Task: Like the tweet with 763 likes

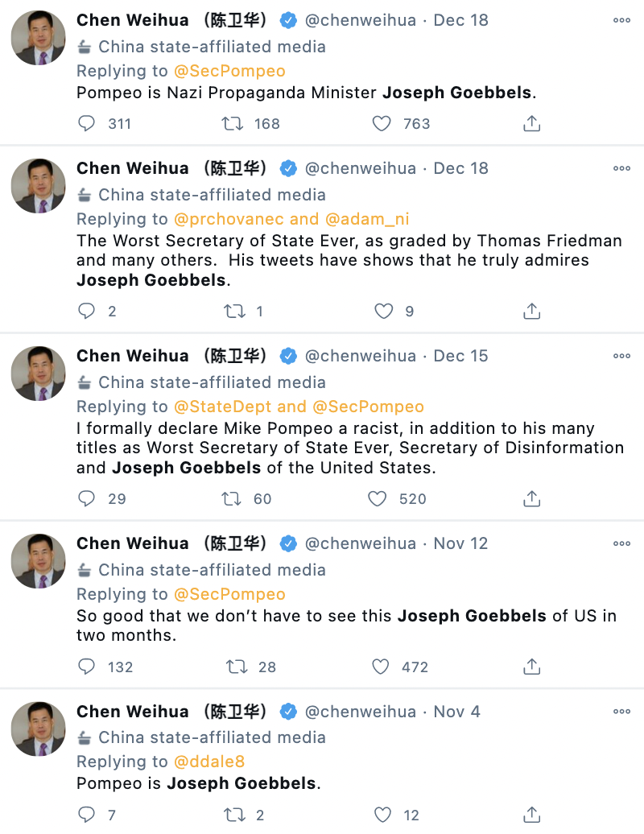Action: [x=382, y=123]
